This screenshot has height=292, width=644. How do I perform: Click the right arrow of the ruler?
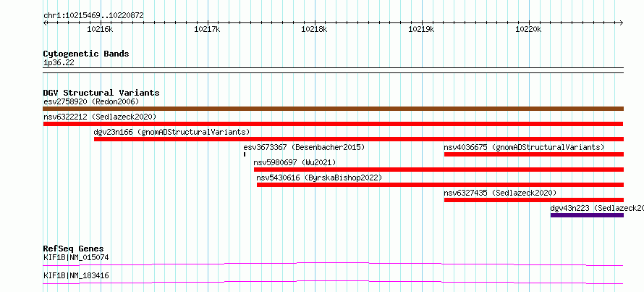point(622,22)
